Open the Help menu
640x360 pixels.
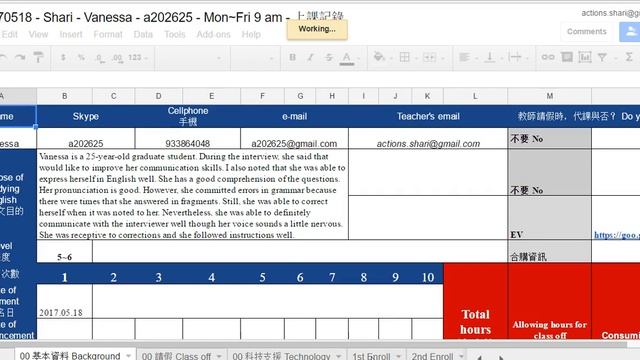pos(251,35)
